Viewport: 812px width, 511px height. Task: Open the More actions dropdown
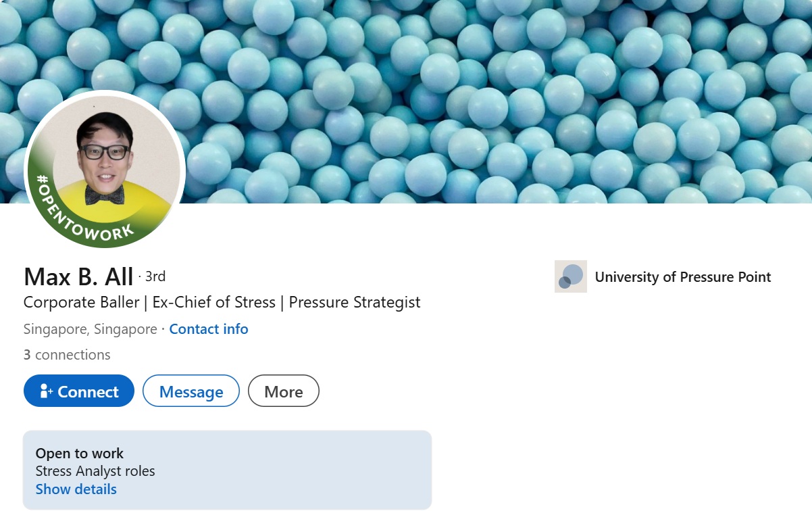283,391
